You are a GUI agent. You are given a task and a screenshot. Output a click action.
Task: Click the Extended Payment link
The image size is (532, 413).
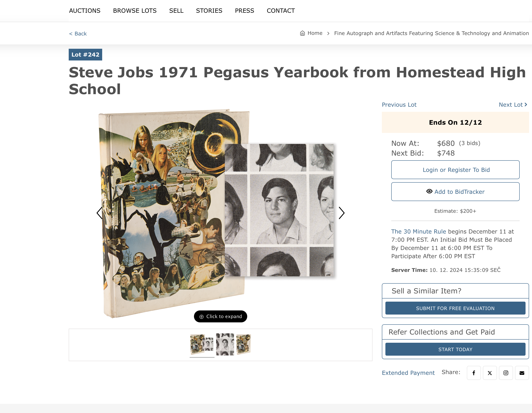pyautogui.click(x=408, y=373)
